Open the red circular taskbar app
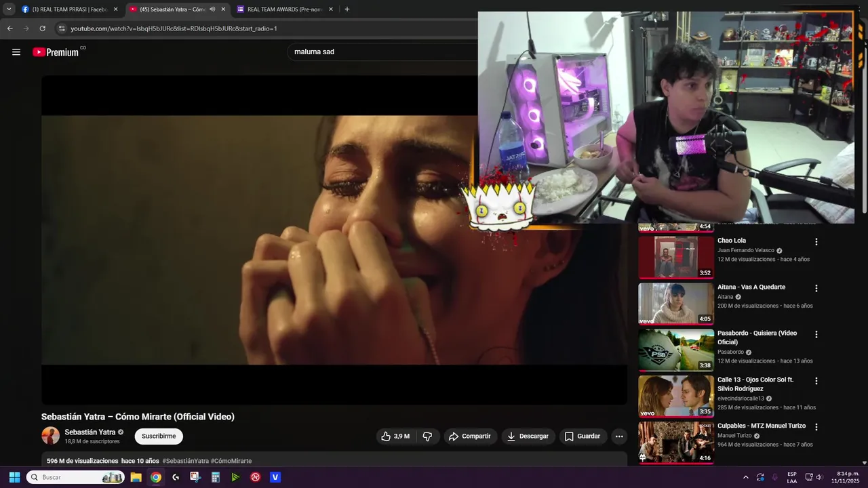868x488 pixels. pos(256,477)
